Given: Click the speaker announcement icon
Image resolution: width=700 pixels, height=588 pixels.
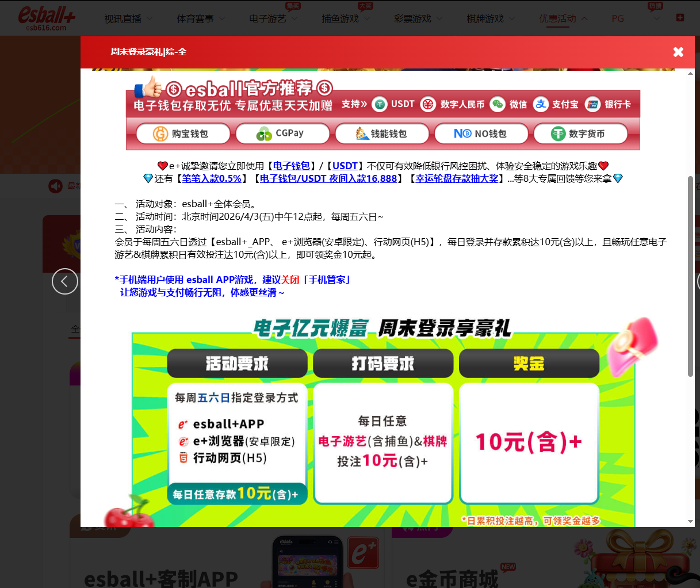Looking at the screenshot, I should click(x=55, y=186).
